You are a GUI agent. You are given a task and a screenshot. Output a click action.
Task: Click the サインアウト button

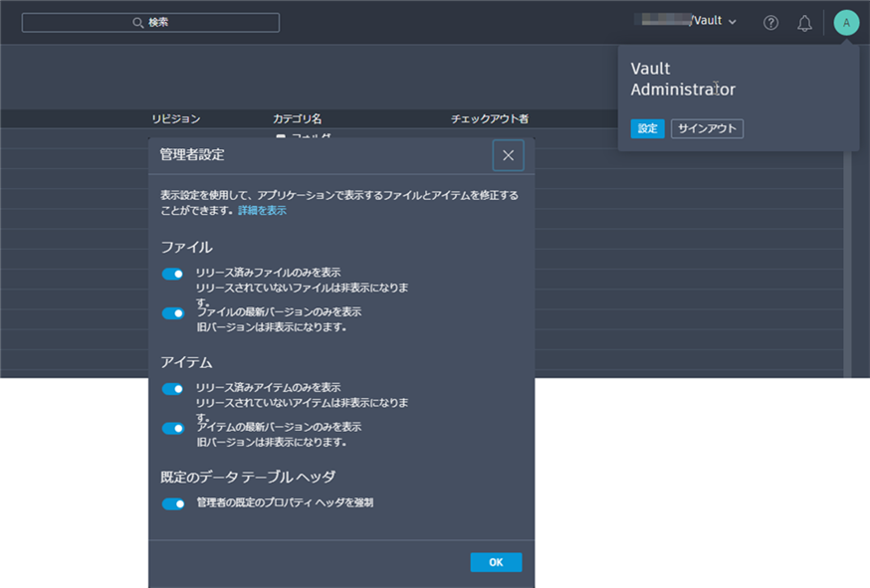(x=707, y=128)
